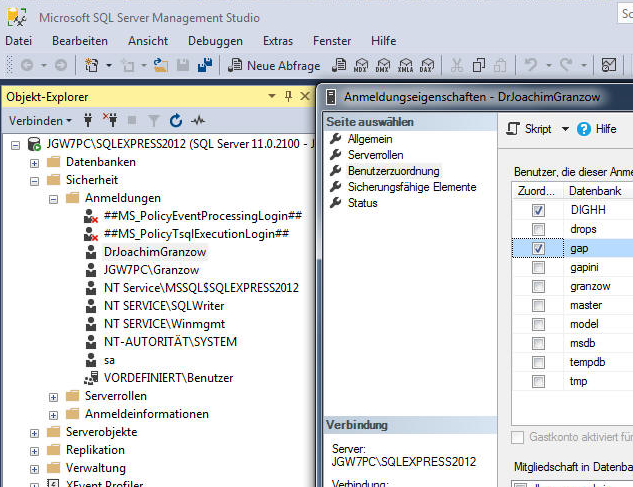Screen dimensions: 633x487
Task: Click the rightmost toolbar window icon
Action: click(609, 65)
